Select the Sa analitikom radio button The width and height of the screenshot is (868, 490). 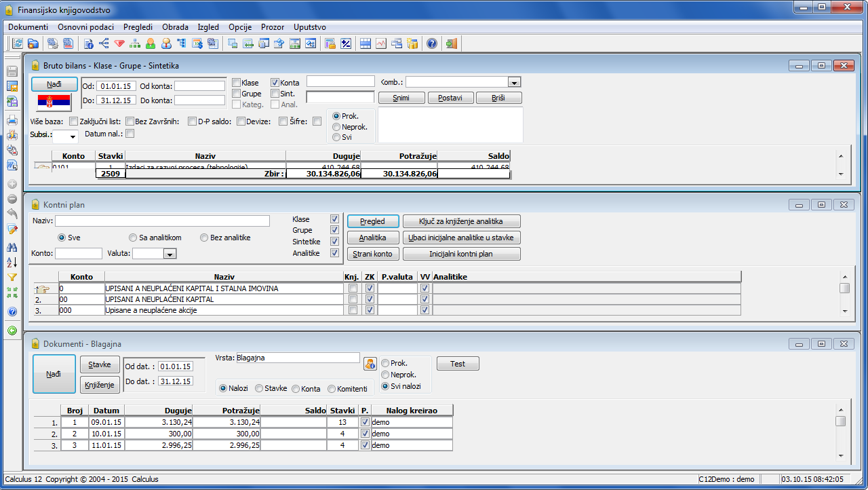pos(133,238)
